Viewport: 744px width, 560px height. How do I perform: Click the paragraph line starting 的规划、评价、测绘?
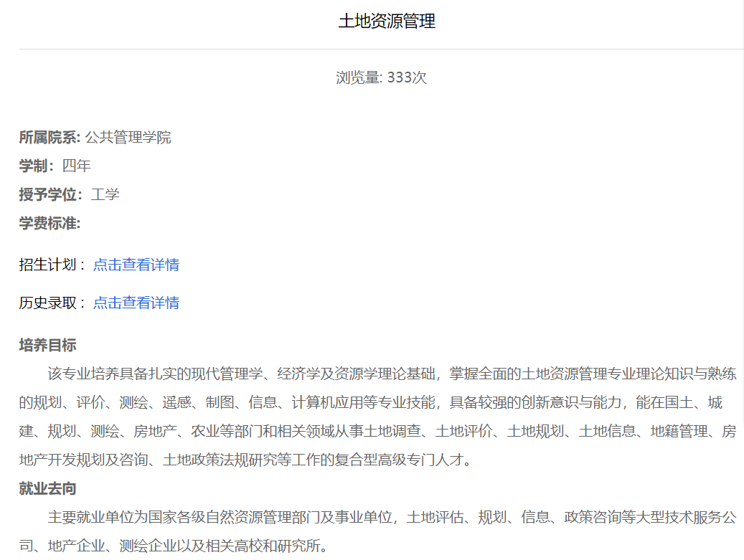pyautogui.click(x=371, y=402)
